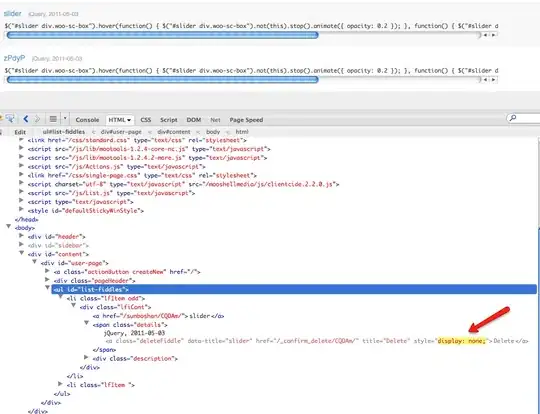This screenshot has width=540, height=414.
Task: Click the Edit button in HTML panel
Action: [x=20, y=132]
